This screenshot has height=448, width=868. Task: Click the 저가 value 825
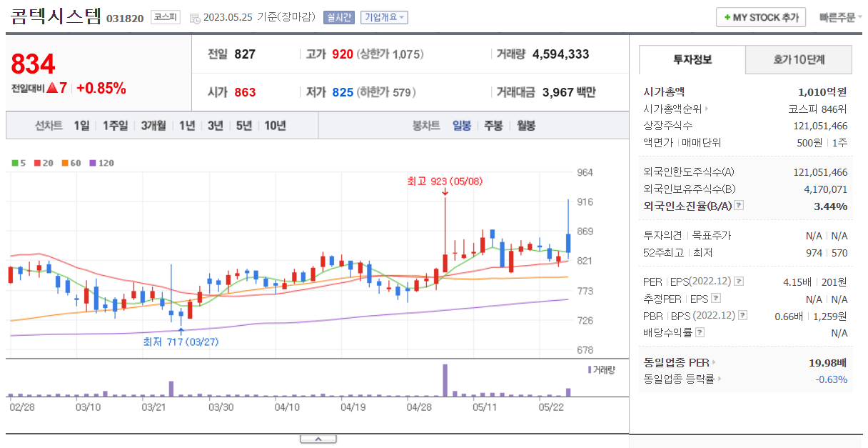click(343, 92)
